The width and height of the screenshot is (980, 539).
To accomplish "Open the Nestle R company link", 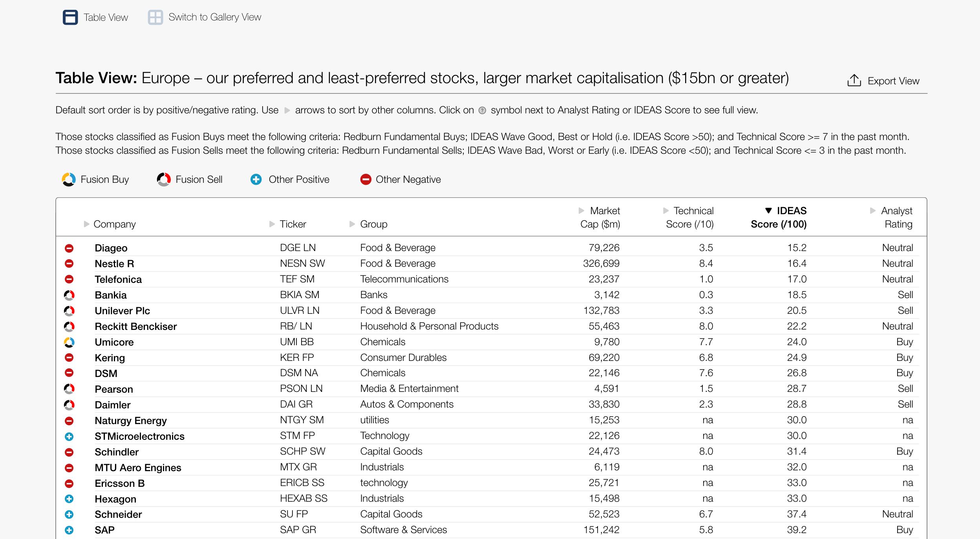I will (114, 264).
